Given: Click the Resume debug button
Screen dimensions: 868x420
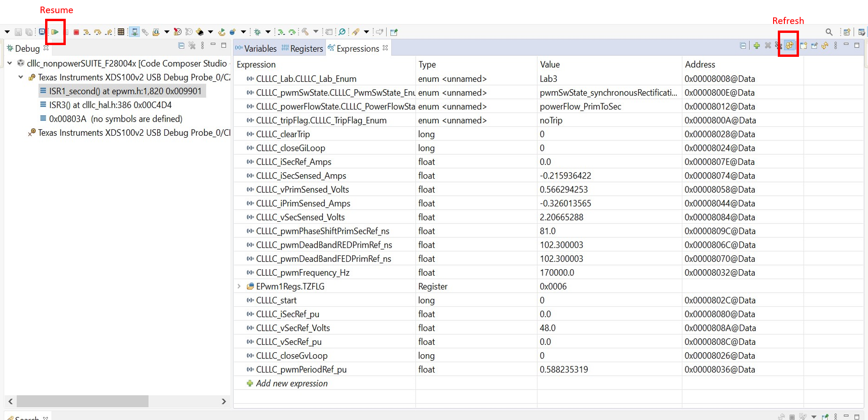Looking at the screenshot, I should tap(55, 32).
